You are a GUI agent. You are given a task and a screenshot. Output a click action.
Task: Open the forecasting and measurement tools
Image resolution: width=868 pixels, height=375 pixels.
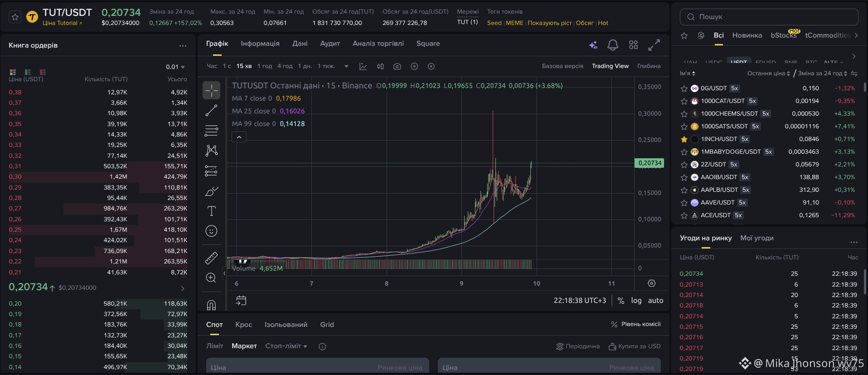click(x=211, y=170)
